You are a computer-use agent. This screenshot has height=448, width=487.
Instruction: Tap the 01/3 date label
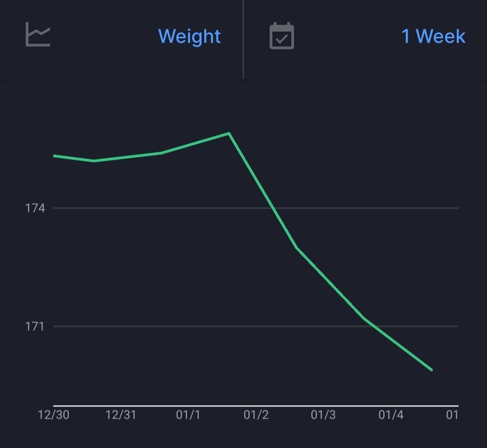pyautogui.click(x=323, y=415)
